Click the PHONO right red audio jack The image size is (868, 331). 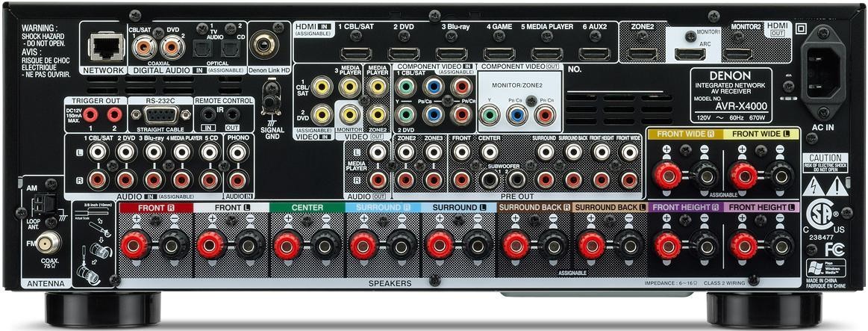pos(238,179)
